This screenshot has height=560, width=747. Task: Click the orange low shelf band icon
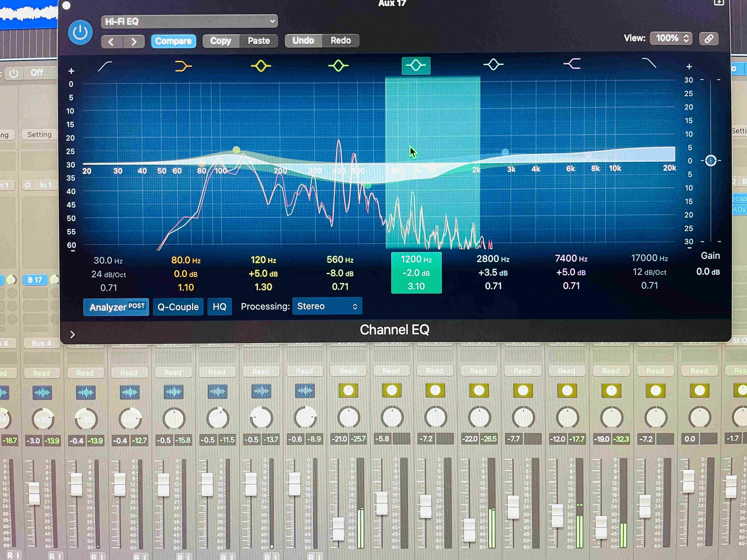pos(183,66)
